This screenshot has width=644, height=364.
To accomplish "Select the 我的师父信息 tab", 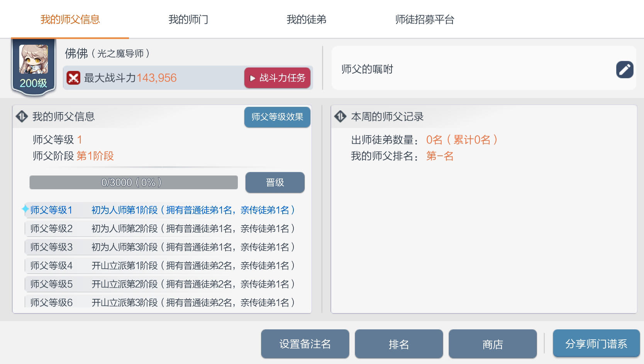I will pyautogui.click(x=70, y=19).
